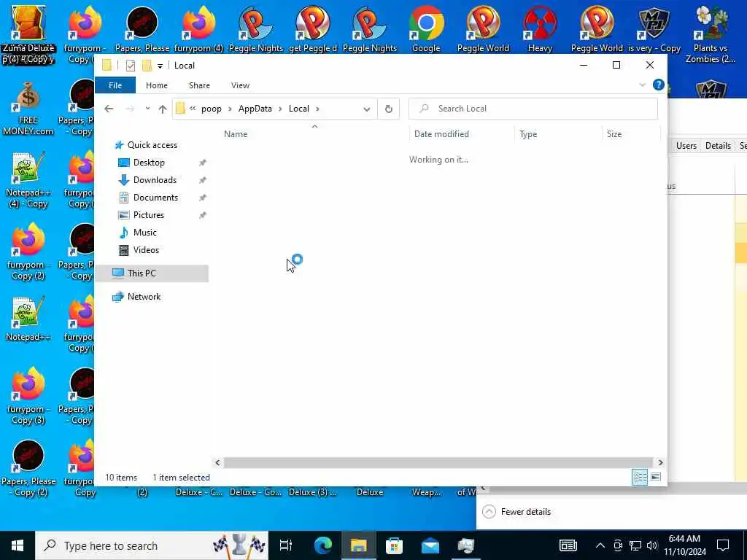
Task: Open Music in navigation pane
Action: [145, 233]
